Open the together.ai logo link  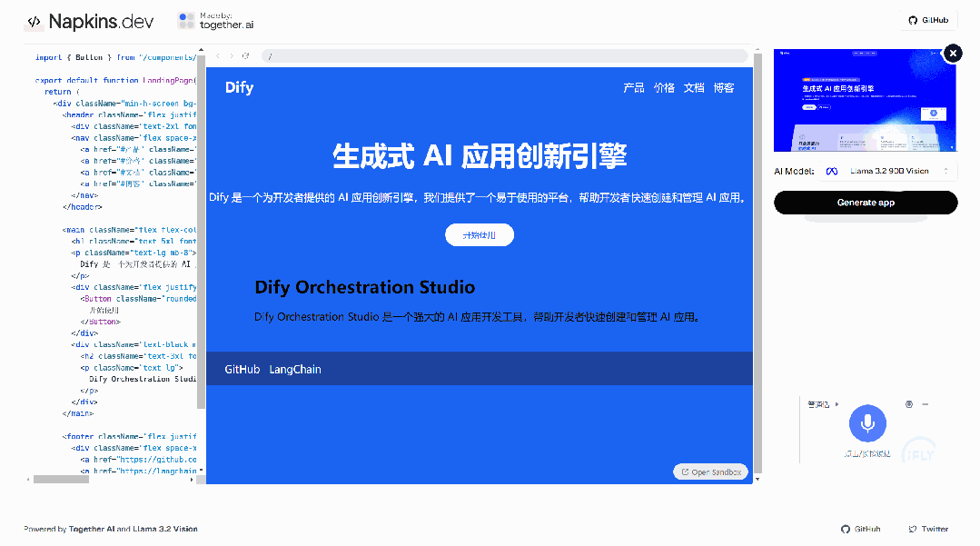tap(215, 21)
